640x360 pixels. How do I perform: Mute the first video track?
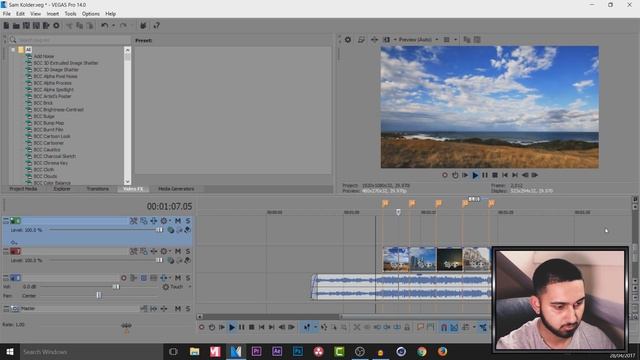178,221
